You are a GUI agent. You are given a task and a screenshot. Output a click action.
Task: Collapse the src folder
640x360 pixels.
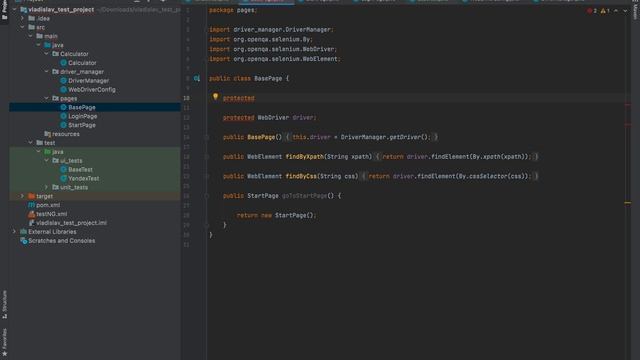[22, 27]
